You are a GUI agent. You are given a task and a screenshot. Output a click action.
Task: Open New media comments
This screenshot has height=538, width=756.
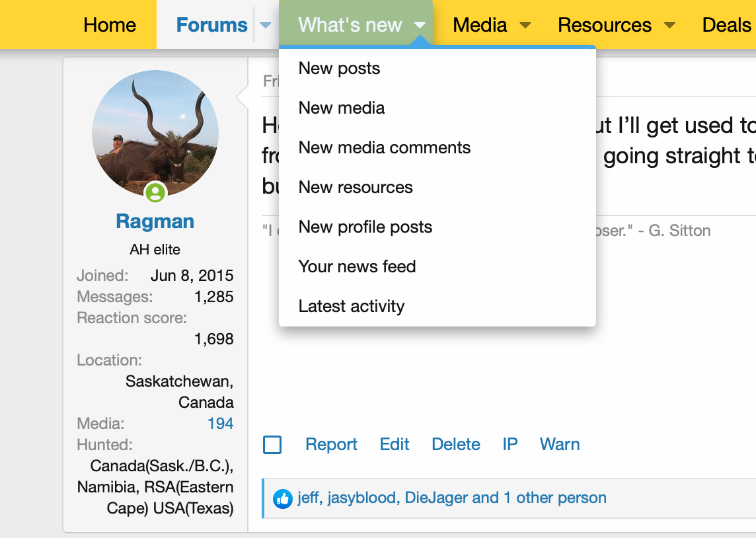pos(384,148)
